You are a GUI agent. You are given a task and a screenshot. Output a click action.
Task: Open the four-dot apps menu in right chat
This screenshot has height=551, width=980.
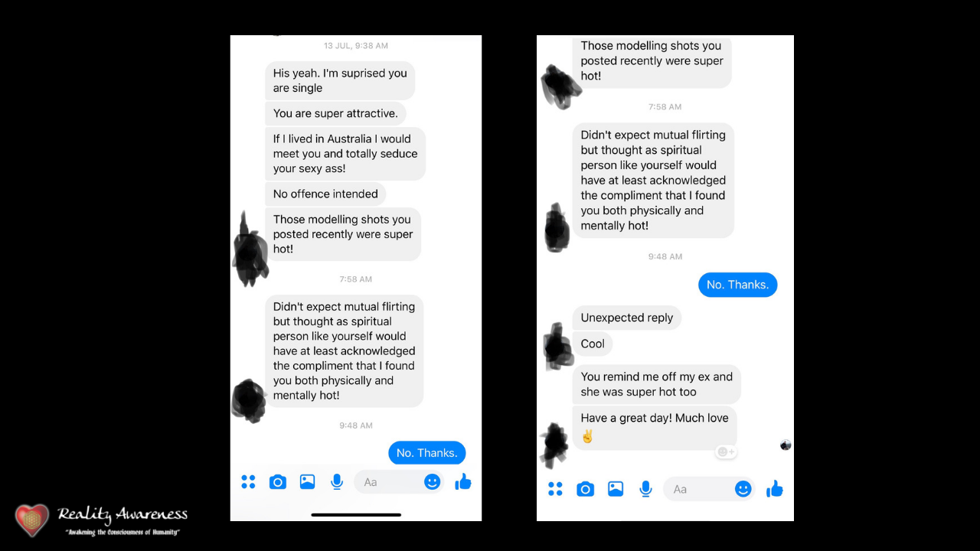coord(555,489)
